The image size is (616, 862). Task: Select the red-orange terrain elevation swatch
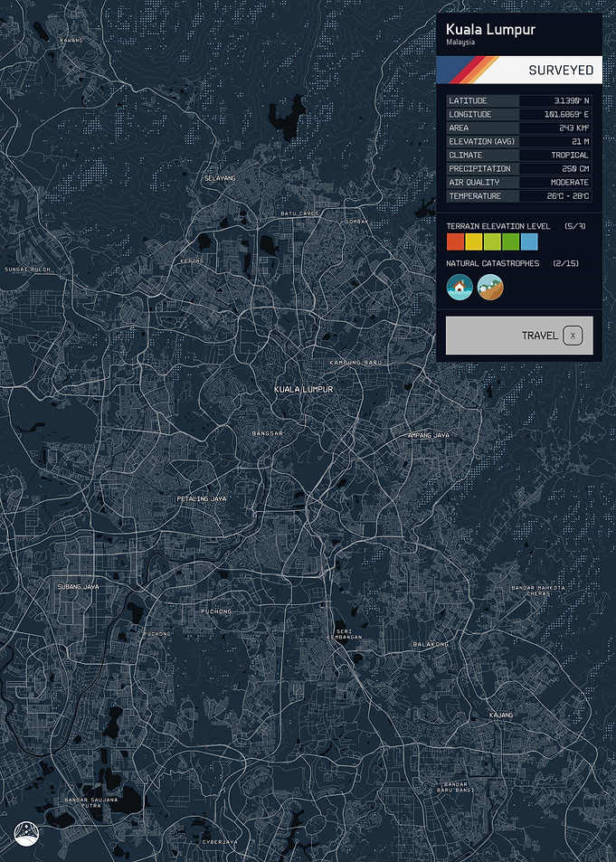455,242
